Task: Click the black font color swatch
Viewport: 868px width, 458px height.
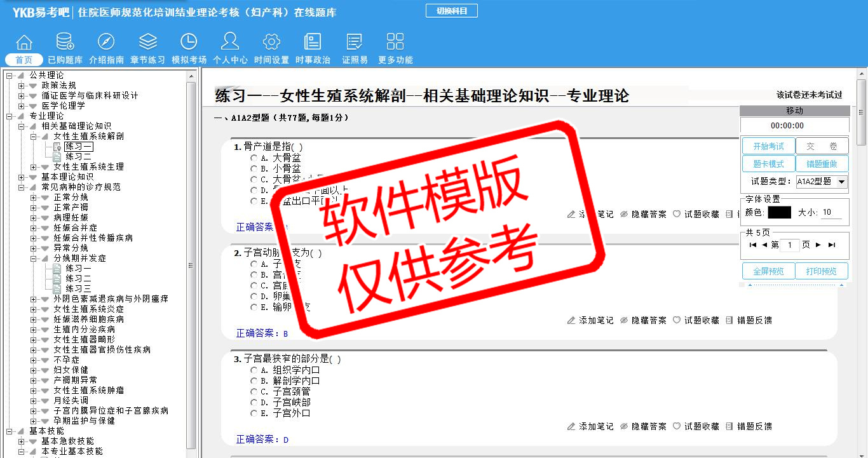Action: point(779,213)
